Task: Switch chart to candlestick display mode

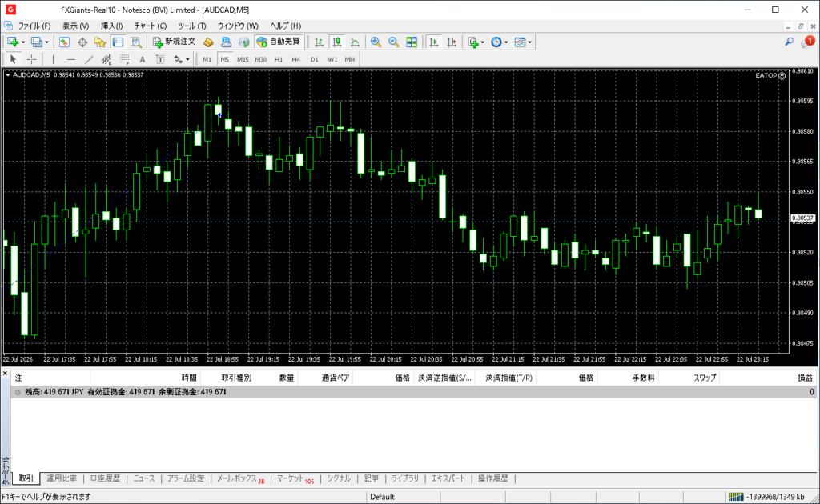Action: pos(337,42)
